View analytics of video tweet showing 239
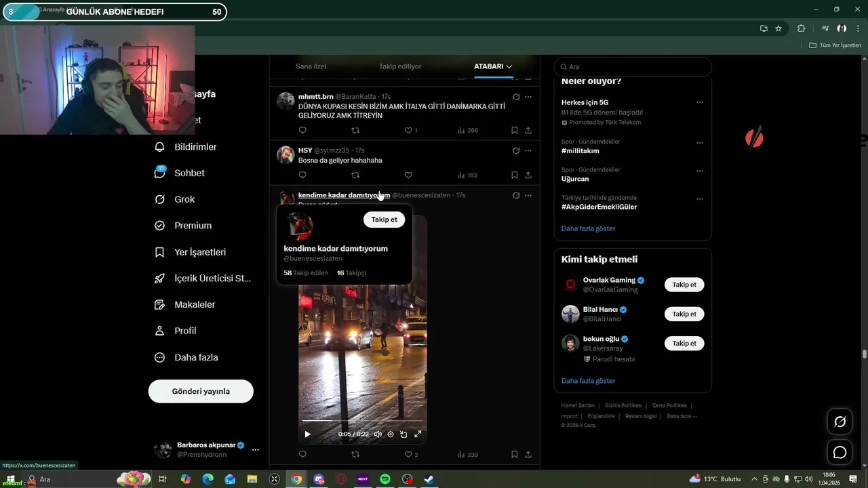This screenshot has height=488, width=868. (467, 454)
